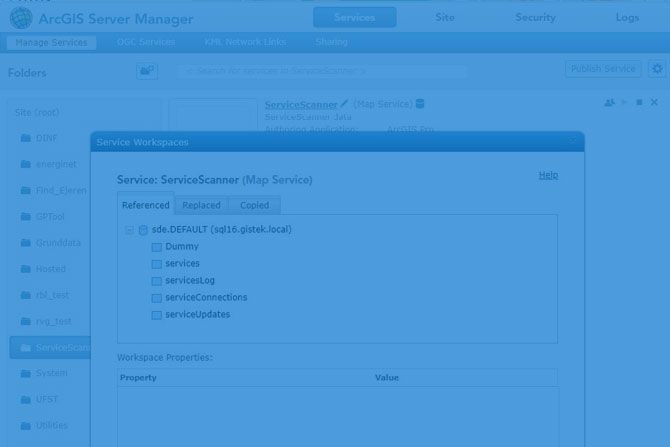Select the Manage Services subtab
The width and height of the screenshot is (670, 447).
click(51, 42)
